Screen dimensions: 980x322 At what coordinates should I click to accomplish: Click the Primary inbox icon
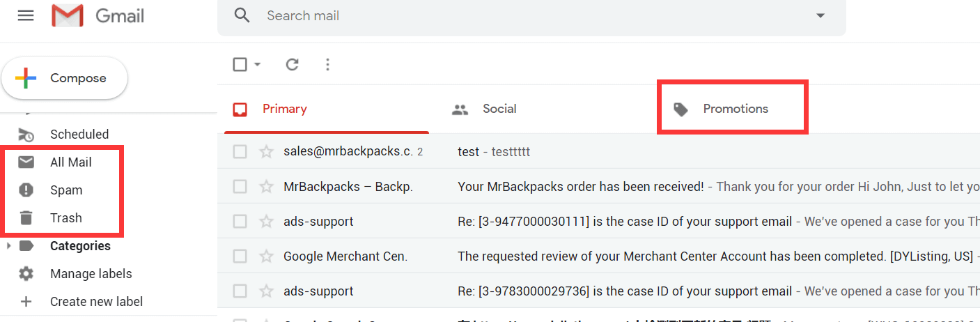pyautogui.click(x=240, y=109)
